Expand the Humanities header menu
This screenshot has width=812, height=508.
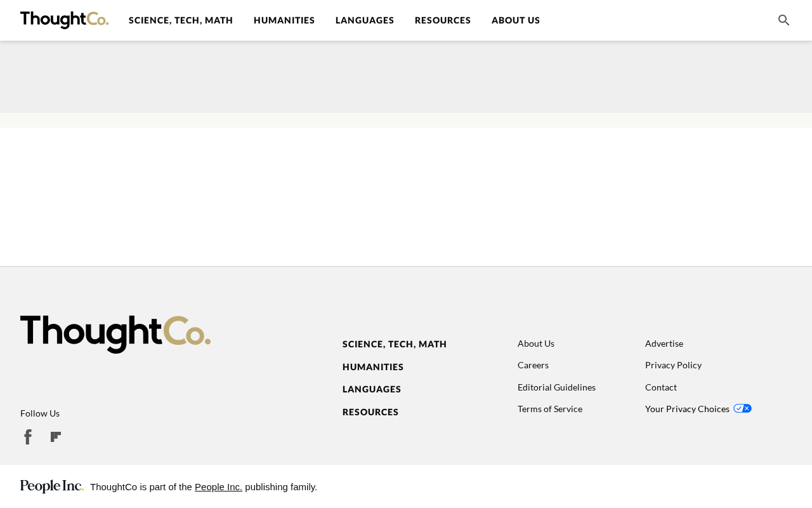(284, 20)
